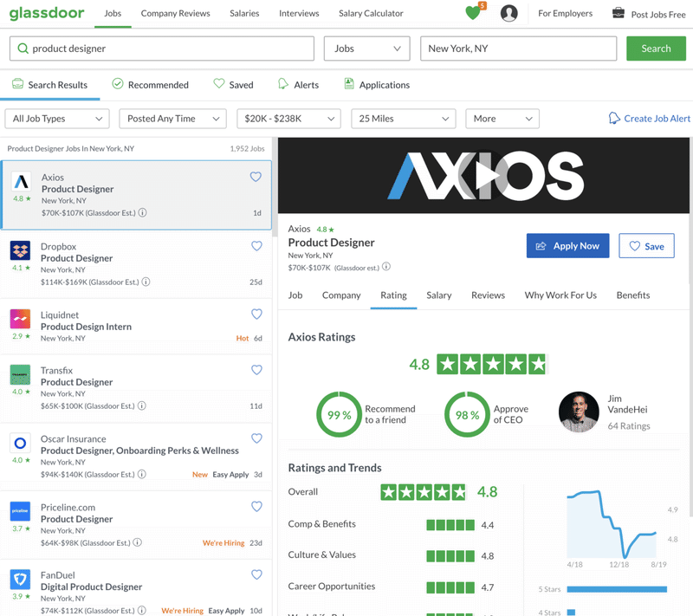Open the Recommended tab
The height and width of the screenshot is (616, 693).
[150, 85]
